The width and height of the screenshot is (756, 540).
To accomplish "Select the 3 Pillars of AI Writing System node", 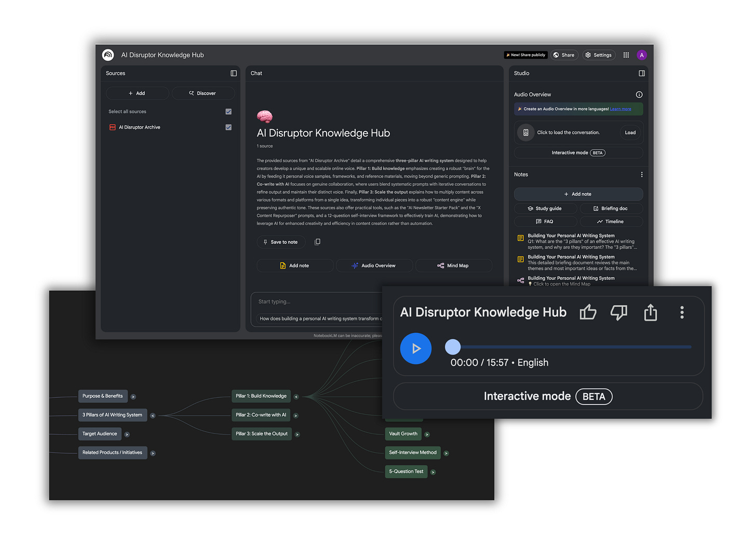I will pos(112,415).
